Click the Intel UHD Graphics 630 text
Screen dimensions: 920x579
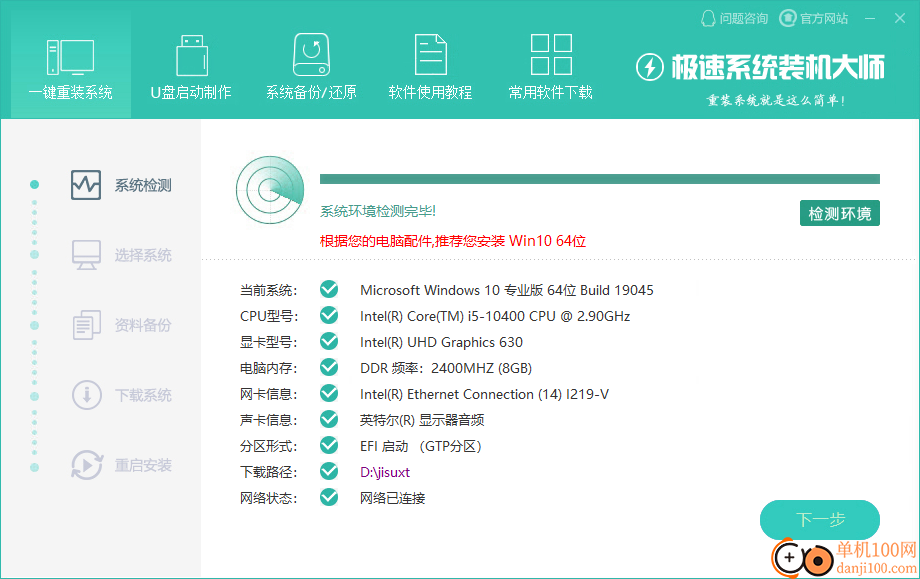[x=441, y=342]
